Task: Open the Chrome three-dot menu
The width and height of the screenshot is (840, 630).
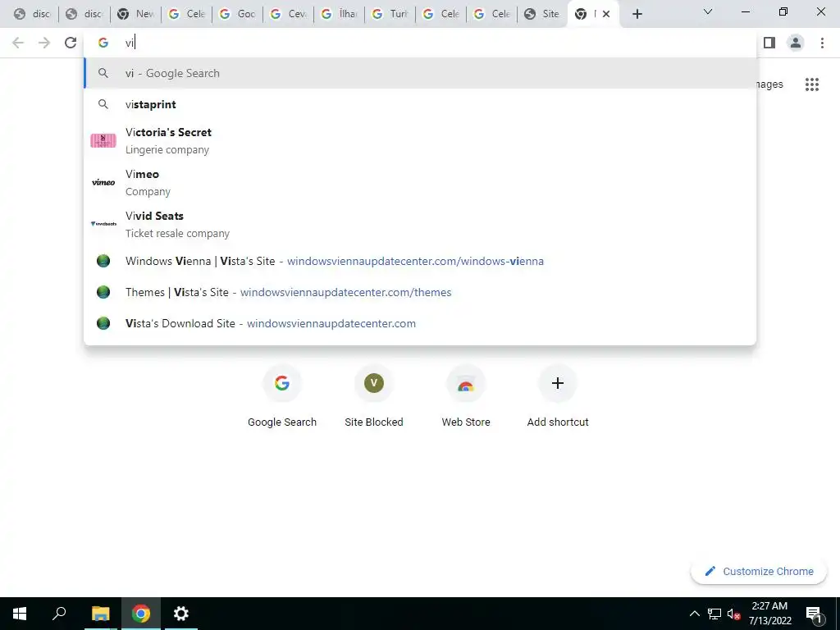Action: point(822,43)
